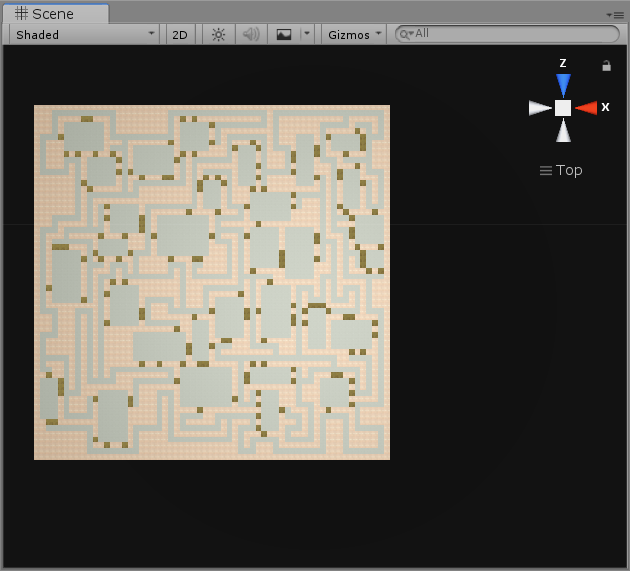Click the Z axis label
Image resolution: width=630 pixels, height=571 pixels.
(x=563, y=63)
